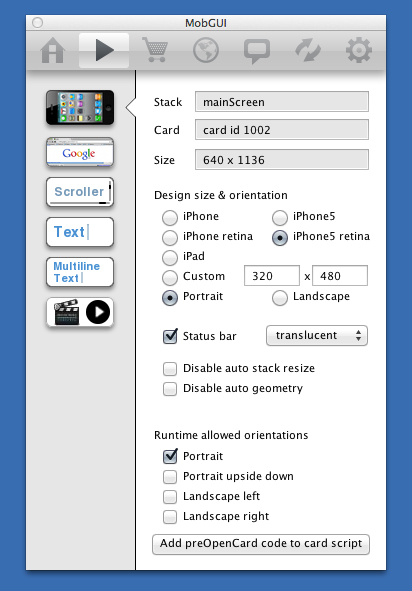The image size is (412, 591).
Task: Choose the Scroller control in sidebar
Action: [x=80, y=192]
